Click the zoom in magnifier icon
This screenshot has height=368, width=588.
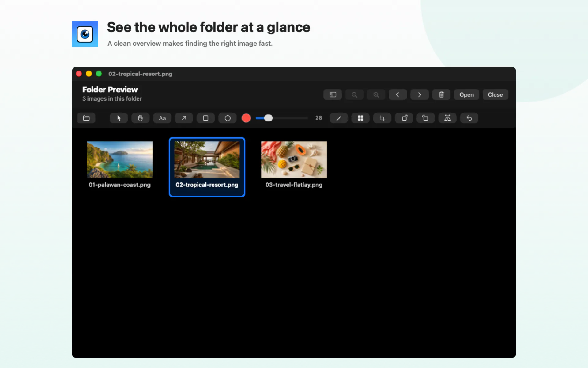[376, 94]
